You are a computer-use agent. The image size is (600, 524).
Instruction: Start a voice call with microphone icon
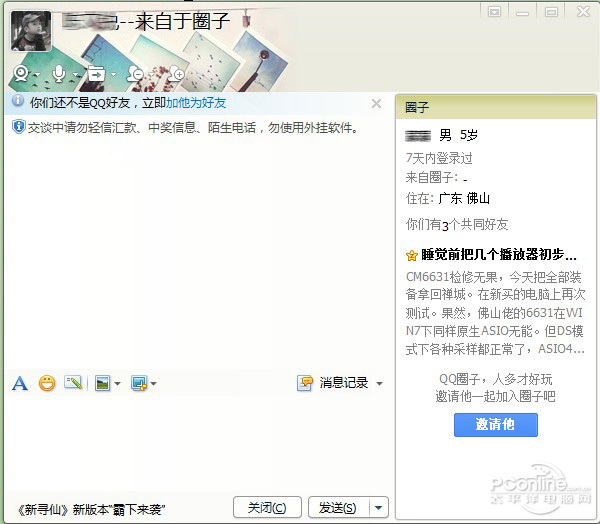tap(59, 73)
